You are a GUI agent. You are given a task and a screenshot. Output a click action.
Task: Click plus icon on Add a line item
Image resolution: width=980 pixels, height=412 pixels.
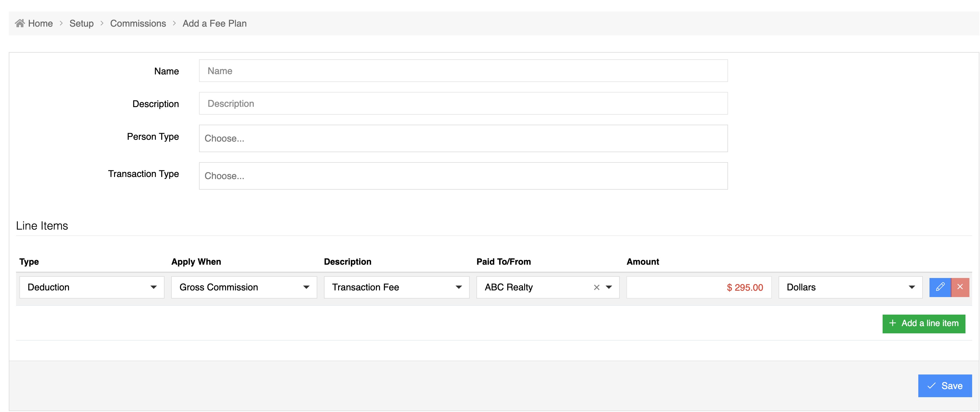coord(892,323)
